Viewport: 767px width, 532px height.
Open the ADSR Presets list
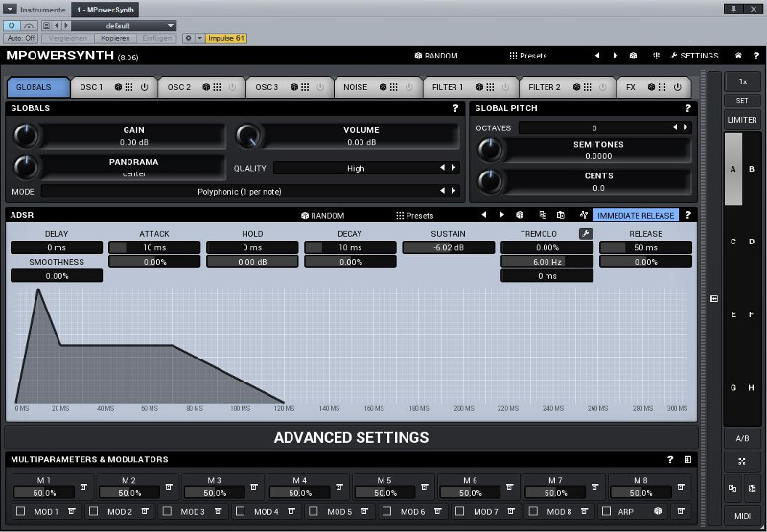tap(415, 215)
